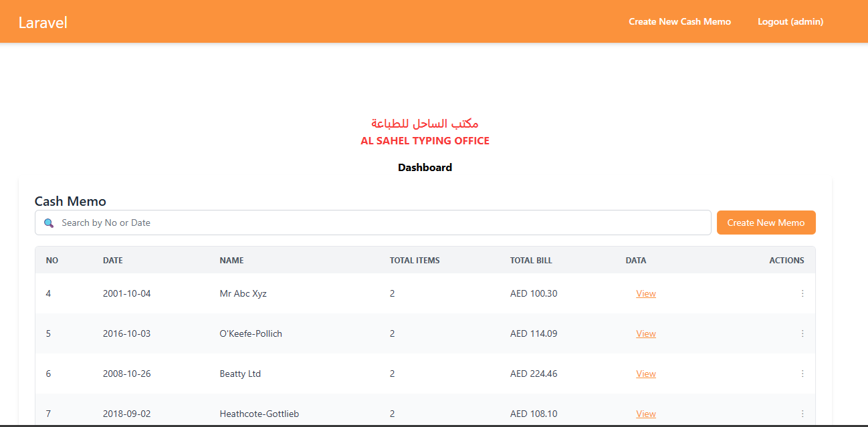The image size is (868, 427).
Task: View data for O'Keefe-Pollich
Action: coord(645,333)
